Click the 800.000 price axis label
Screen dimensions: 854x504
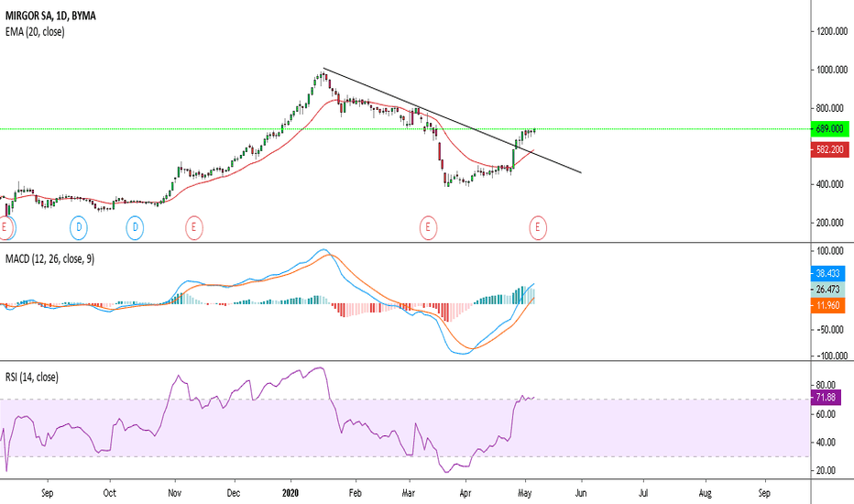coord(832,108)
